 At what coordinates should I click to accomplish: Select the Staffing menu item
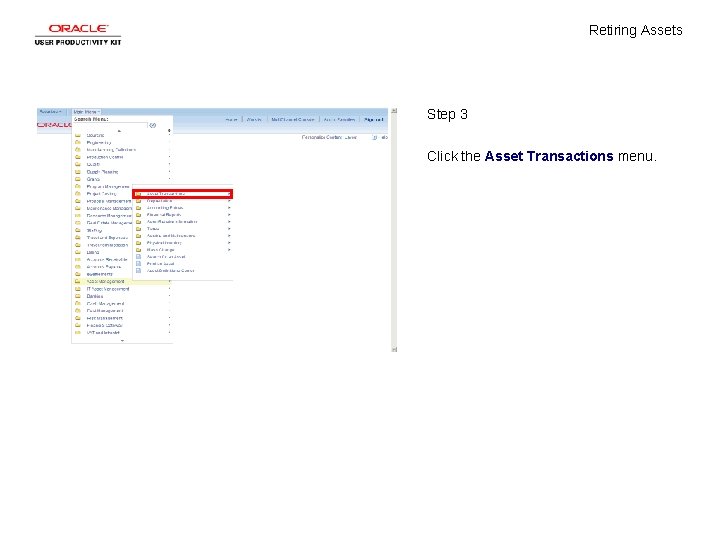point(94,231)
